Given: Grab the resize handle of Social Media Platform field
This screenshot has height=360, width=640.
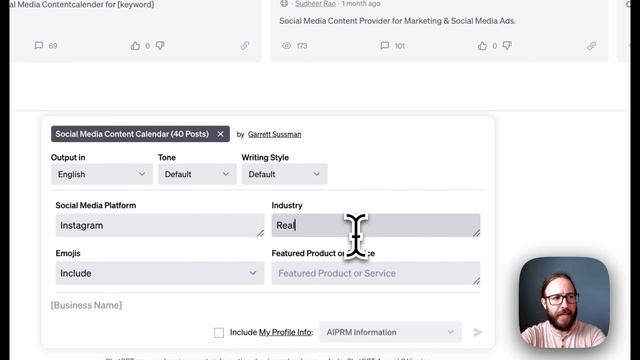Looking at the screenshot, I should coord(260,233).
